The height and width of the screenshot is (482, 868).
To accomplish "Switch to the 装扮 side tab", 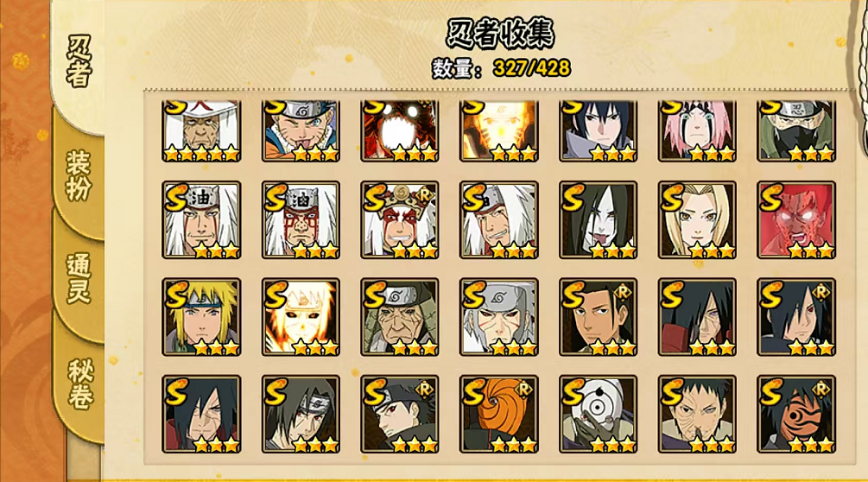I will click(79, 175).
